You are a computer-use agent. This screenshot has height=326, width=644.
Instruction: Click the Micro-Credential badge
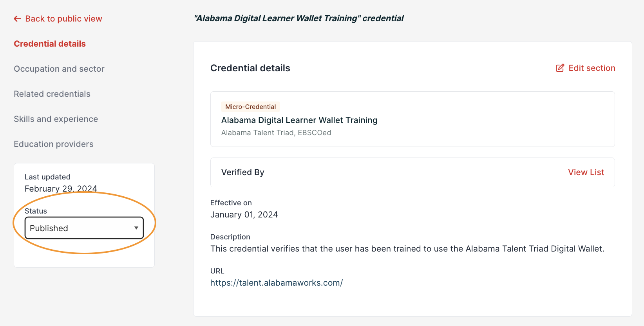pos(250,107)
